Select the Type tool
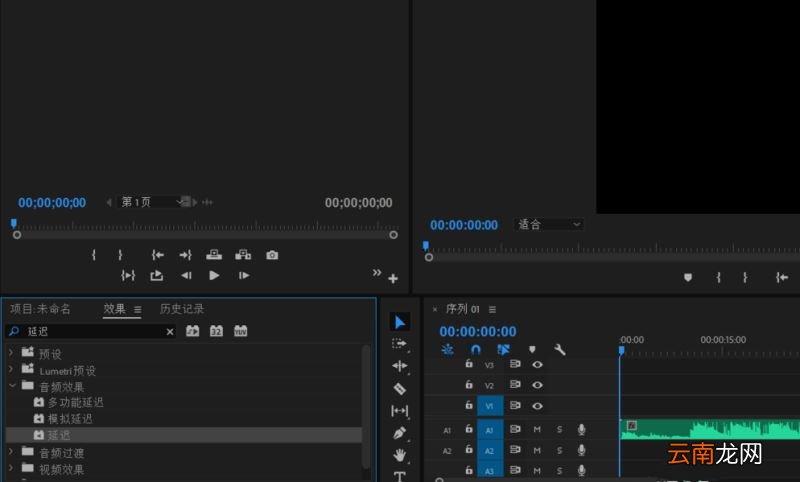 [399, 476]
